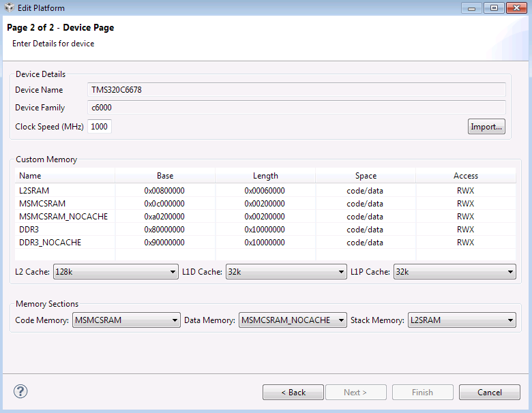Close the Edit Platform dialog

coord(516,7)
